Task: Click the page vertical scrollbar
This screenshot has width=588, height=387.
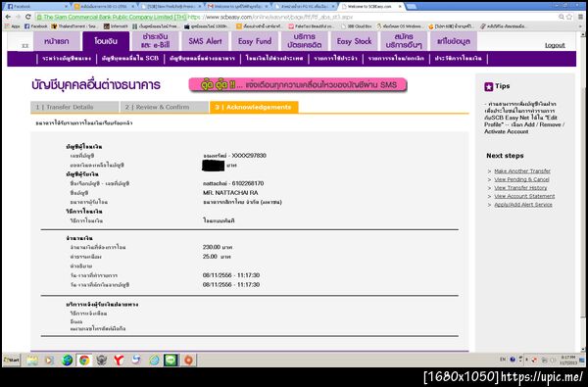Action: (583, 191)
